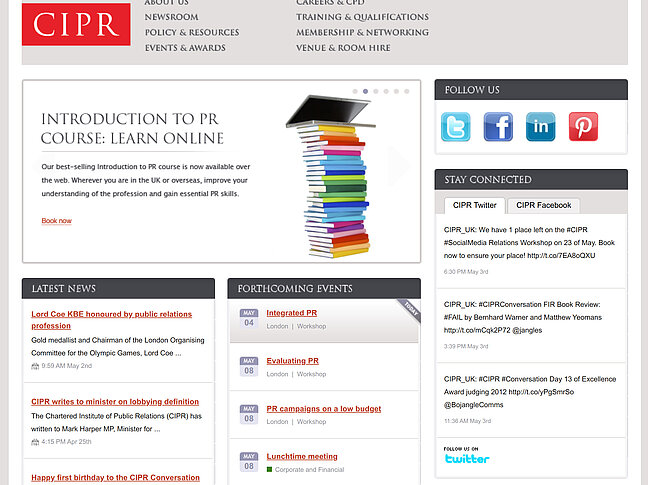Click the Twitter icon under Follow Us
The image size is (648, 485).
tap(456, 127)
